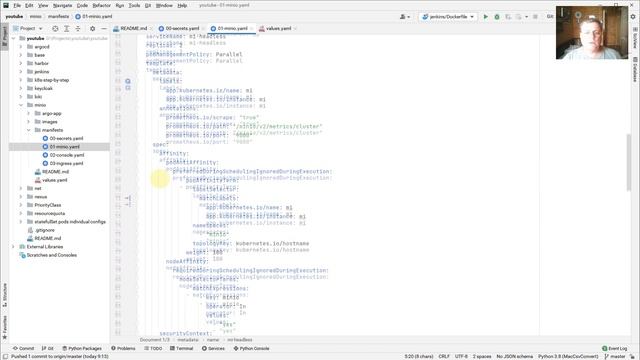Viewport: 640px width, 360px height.
Task: Click the CRLF line separator widget
Action: click(x=444, y=356)
